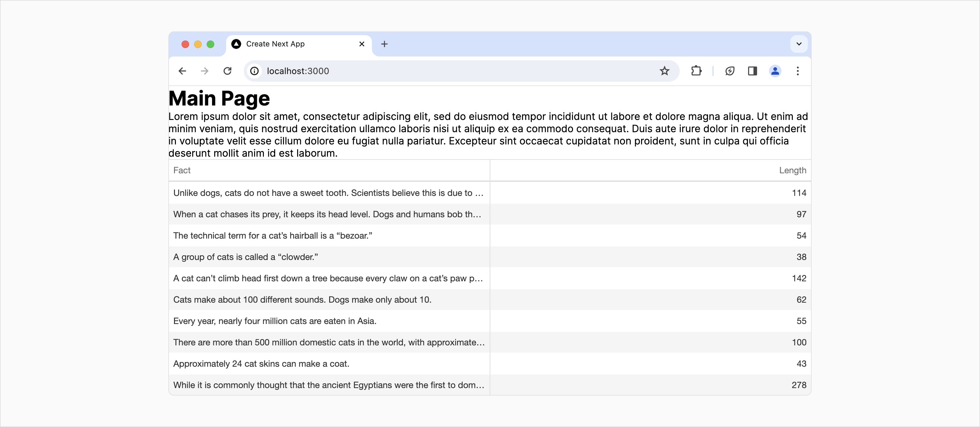Toggle the browser side panel
Screen dimensions: 980x427
[752, 71]
